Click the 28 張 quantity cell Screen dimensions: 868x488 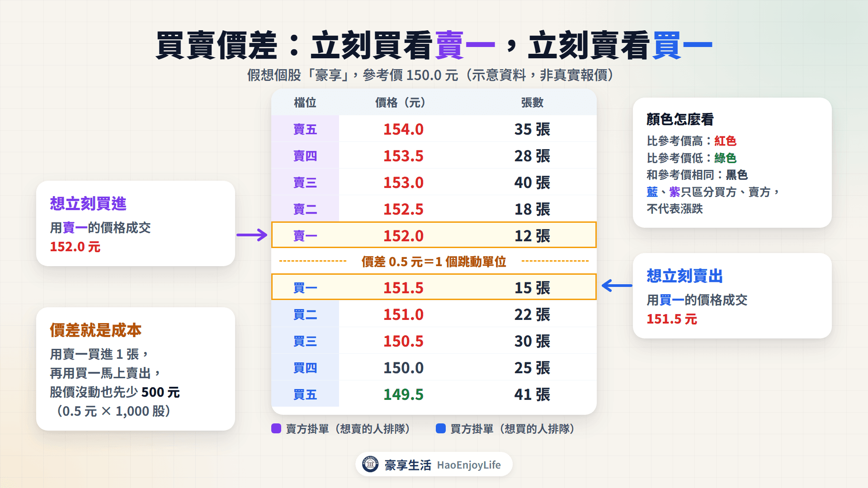[x=532, y=156]
